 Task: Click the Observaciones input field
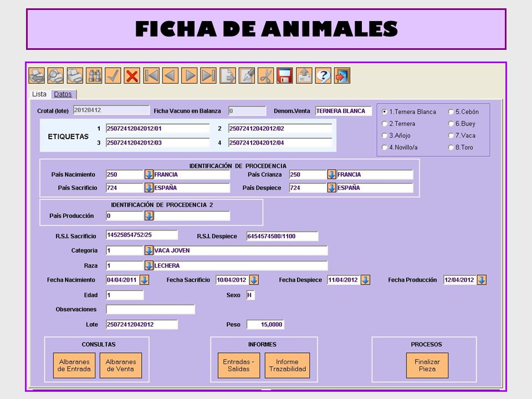coord(150,309)
